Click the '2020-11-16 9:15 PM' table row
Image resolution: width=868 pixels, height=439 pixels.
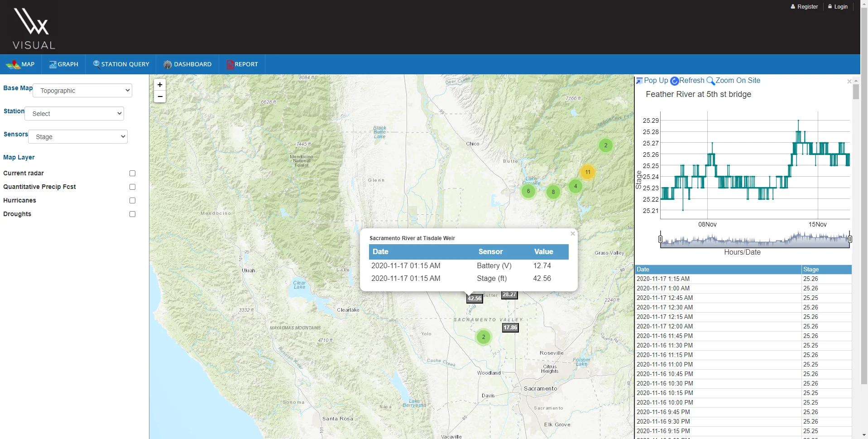743,431
